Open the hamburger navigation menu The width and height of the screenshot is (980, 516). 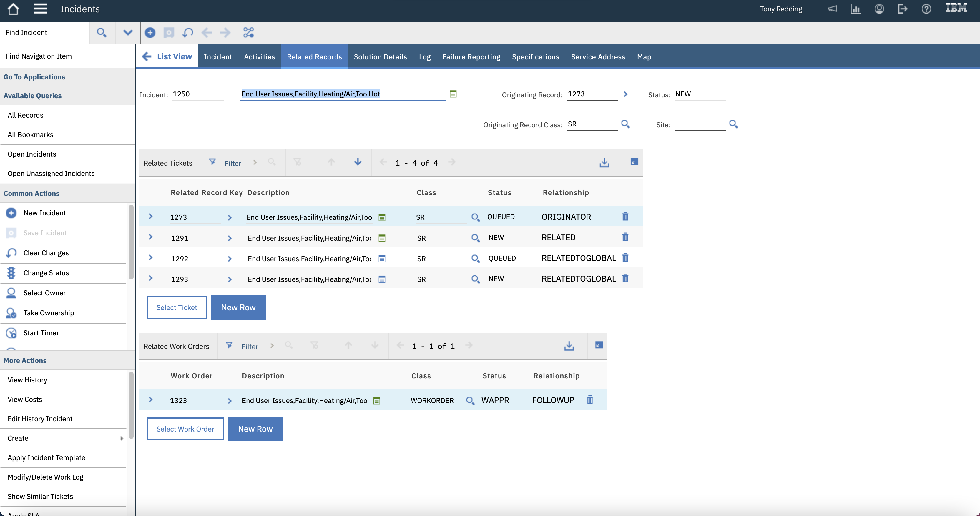click(x=41, y=9)
